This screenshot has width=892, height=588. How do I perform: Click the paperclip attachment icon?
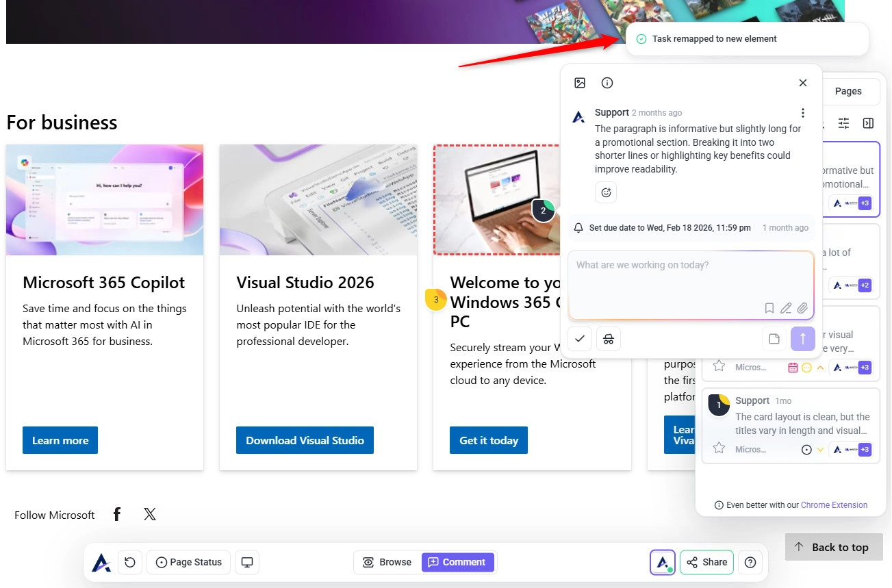pos(802,308)
